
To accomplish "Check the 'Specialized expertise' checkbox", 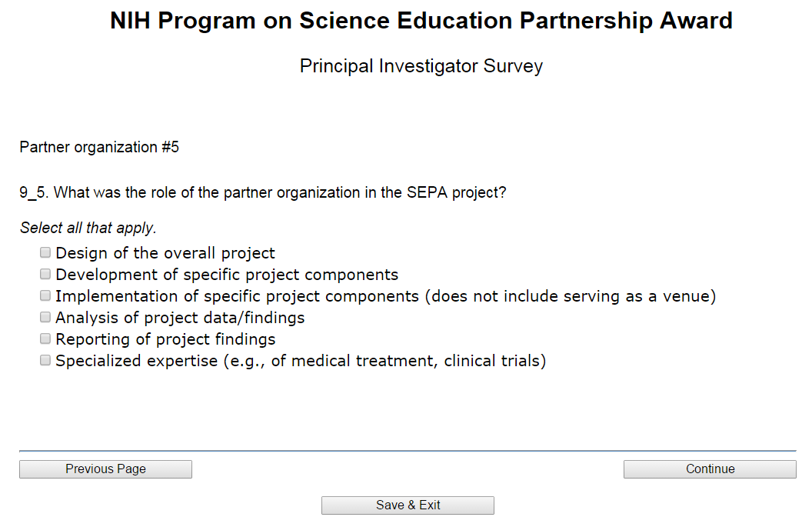I will 45,360.
